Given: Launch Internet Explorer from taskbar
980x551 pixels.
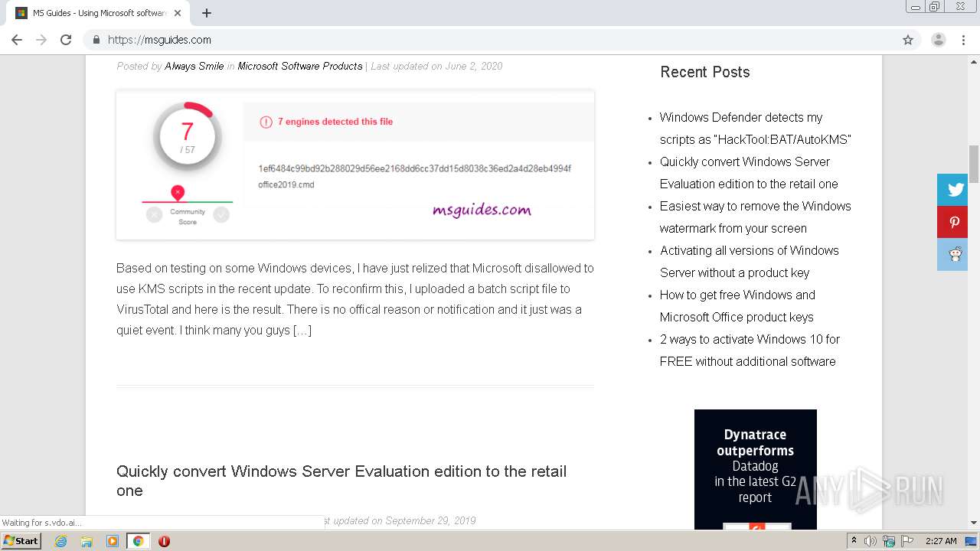Looking at the screenshot, I should click(x=61, y=541).
